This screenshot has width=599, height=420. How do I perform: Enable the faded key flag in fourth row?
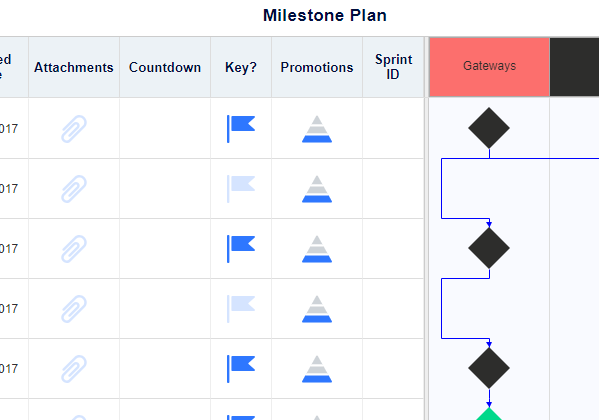(241, 309)
